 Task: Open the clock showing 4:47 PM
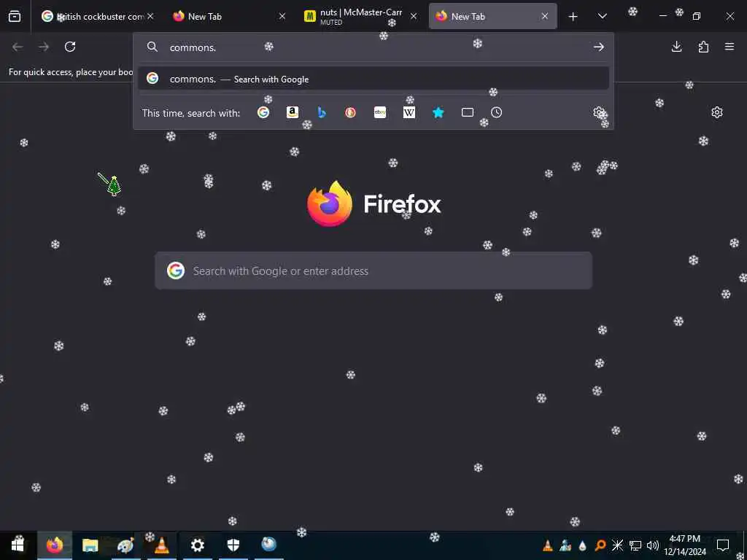[685, 545]
